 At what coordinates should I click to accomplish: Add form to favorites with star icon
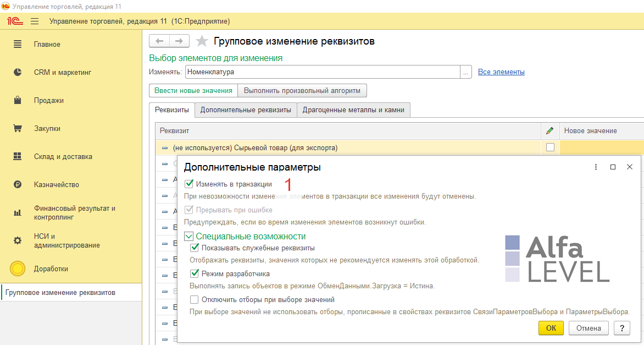tap(202, 41)
